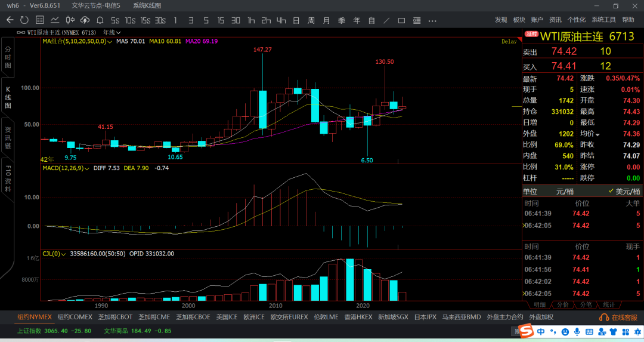This screenshot has height=342, width=644.
Task: Switch to the 纽约COMEX exchange tab
Action: [x=75, y=317]
